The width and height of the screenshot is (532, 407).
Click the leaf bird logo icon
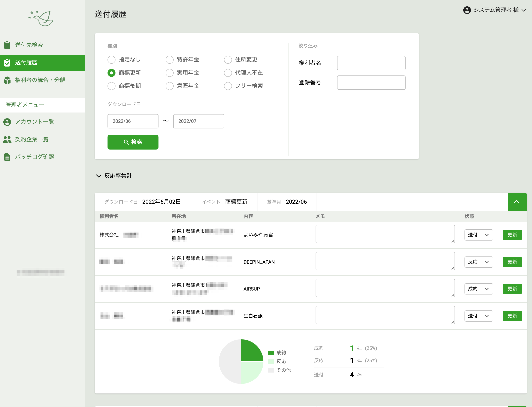click(x=42, y=18)
